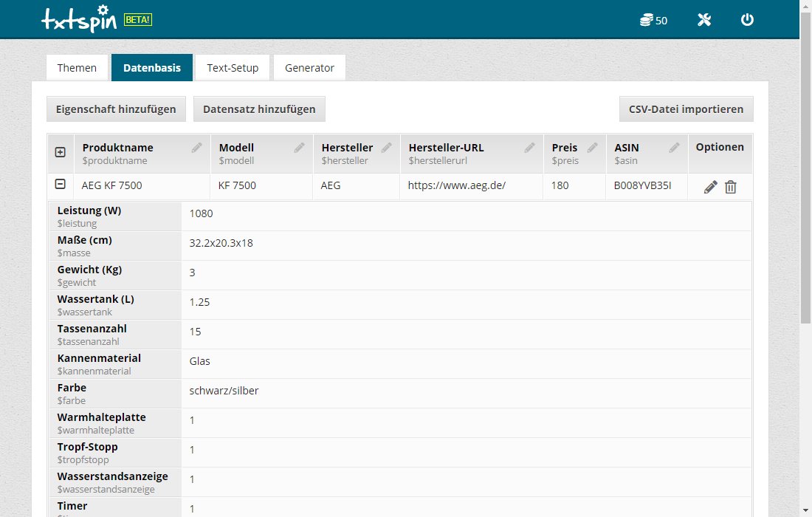The height and width of the screenshot is (517, 812).
Task: Click Eigenschaft hinzufügen button
Action: click(x=116, y=109)
